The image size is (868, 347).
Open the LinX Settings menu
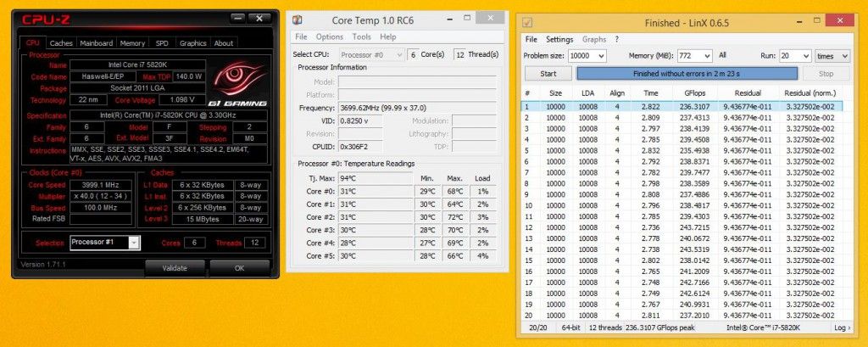(559, 39)
